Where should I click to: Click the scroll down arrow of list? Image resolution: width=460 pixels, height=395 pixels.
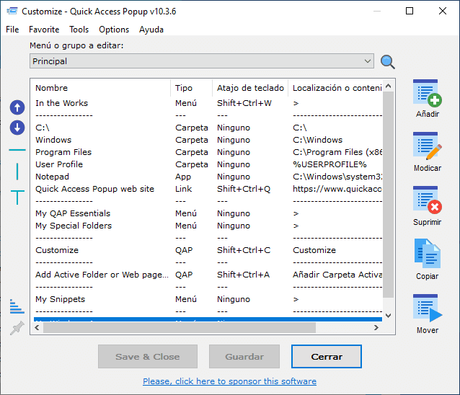[388, 315]
